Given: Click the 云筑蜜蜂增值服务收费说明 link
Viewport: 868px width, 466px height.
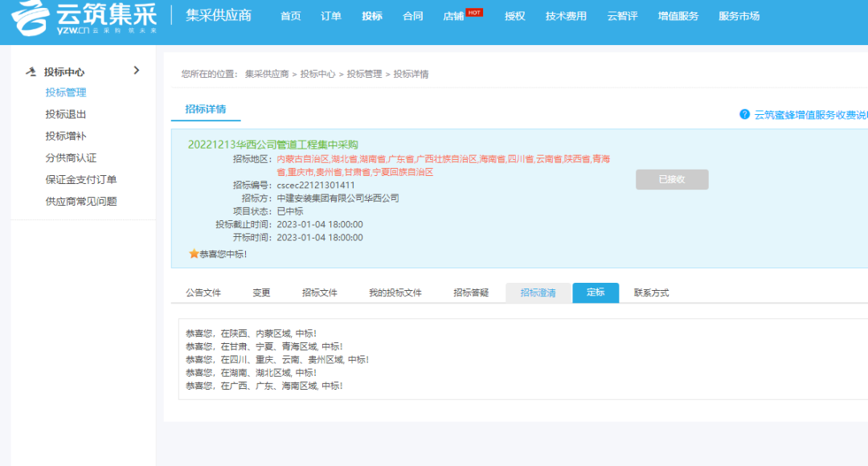Looking at the screenshot, I should coord(810,115).
